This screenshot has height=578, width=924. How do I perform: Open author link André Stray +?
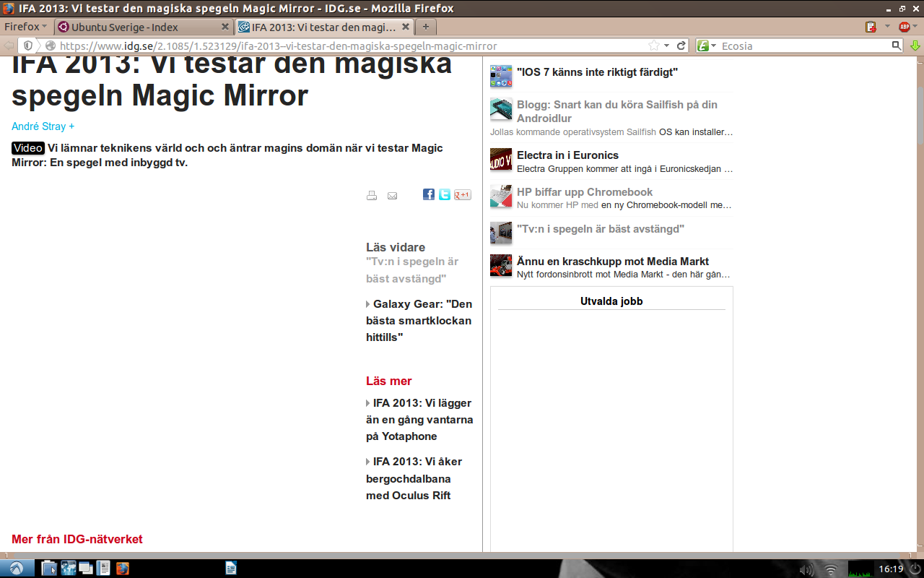(x=43, y=126)
